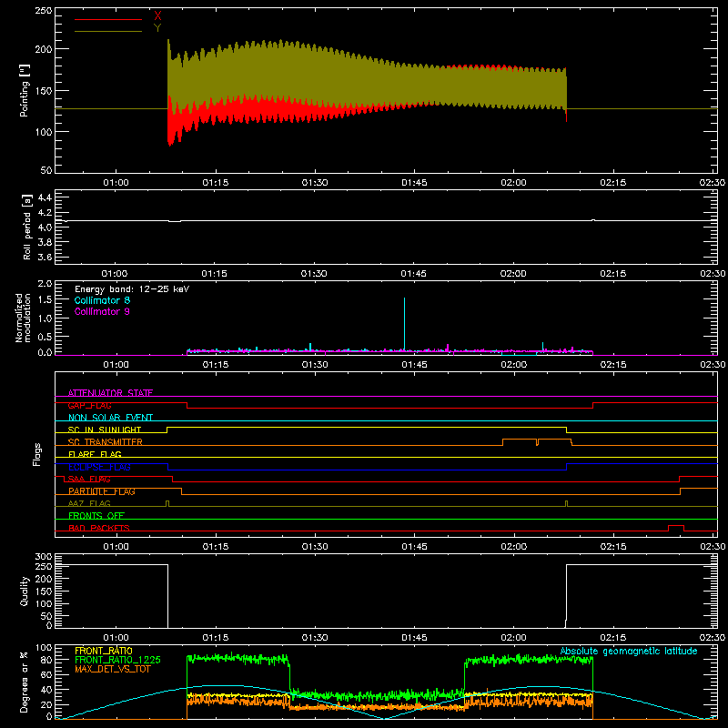This screenshot has width=728, height=728.
Task: Select the AAZ_FLAG label
Action: (x=89, y=503)
